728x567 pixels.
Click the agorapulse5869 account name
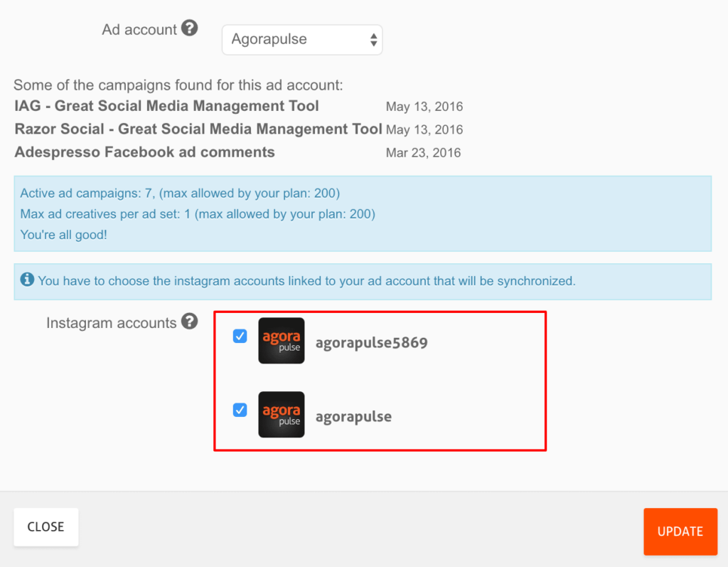click(371, 343)
